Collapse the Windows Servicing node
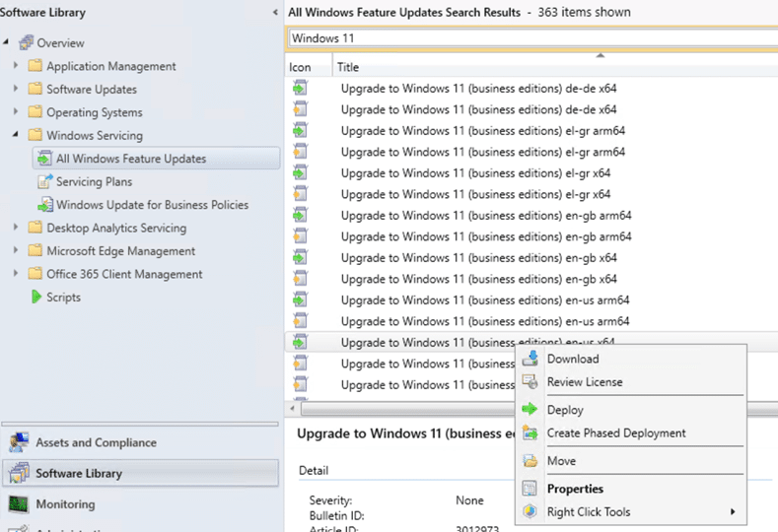Viewport: 778px width, 532px height. tap(16, 135)
